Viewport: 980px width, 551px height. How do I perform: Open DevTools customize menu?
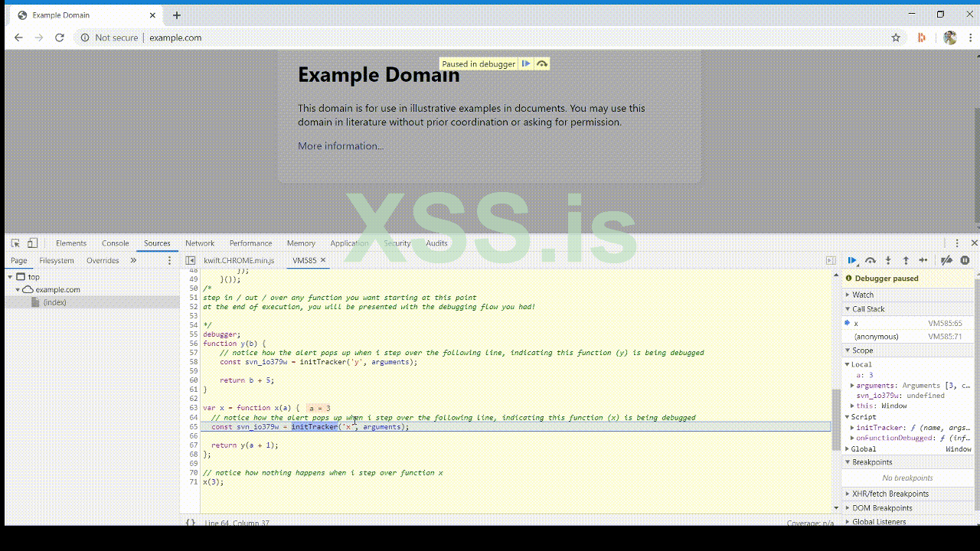[957, 243]
